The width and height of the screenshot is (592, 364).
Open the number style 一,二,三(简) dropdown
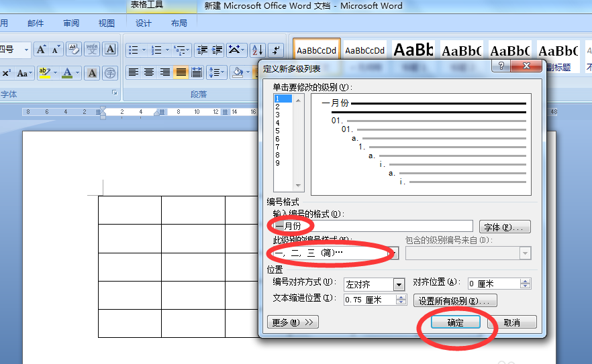pyautogui.click(x=394, y=253)
